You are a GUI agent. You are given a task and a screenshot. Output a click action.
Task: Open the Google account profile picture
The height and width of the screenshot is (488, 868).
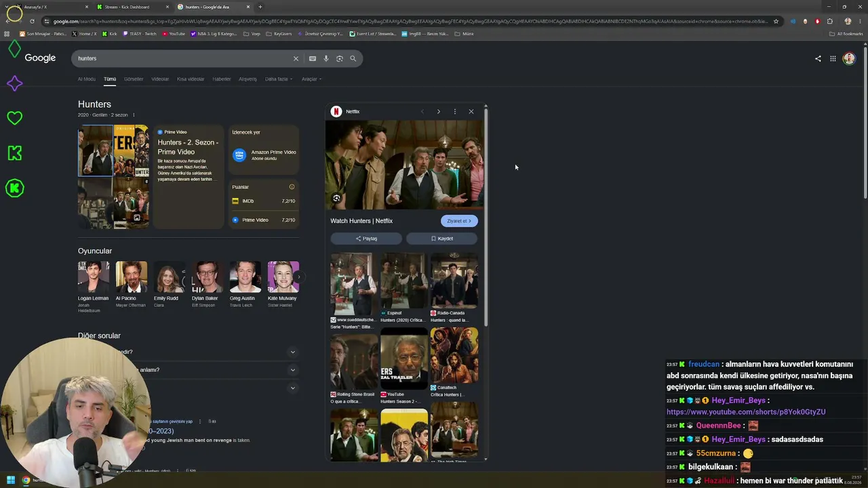click(849, 58)
